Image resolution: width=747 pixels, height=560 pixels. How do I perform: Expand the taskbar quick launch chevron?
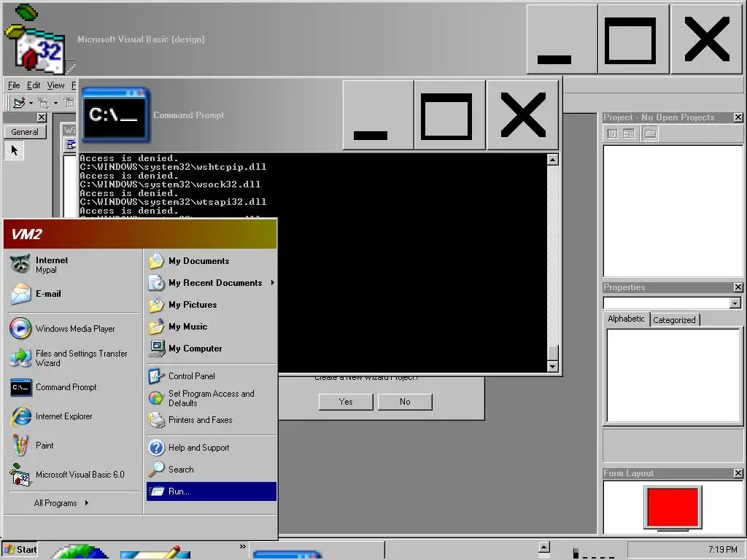243,547
